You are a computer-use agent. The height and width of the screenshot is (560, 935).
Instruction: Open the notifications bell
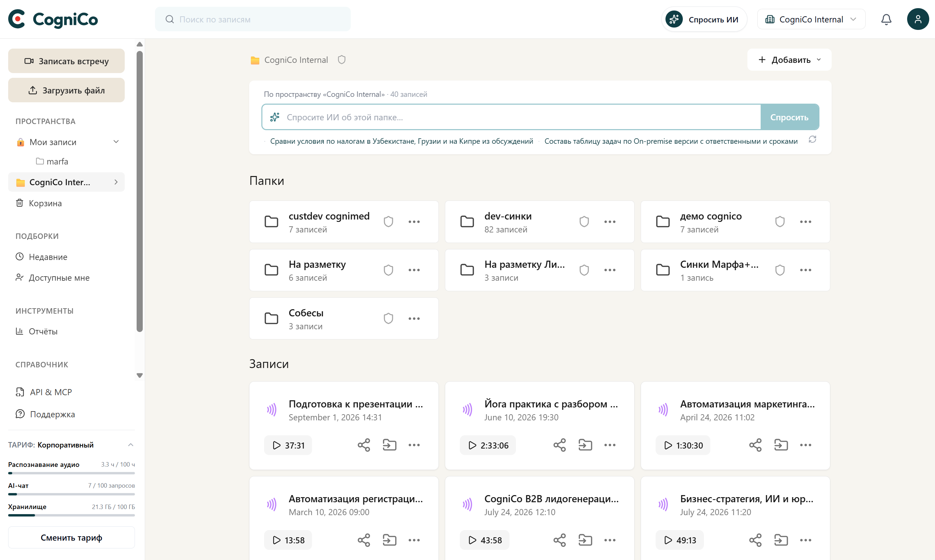[x=886, y=19]
